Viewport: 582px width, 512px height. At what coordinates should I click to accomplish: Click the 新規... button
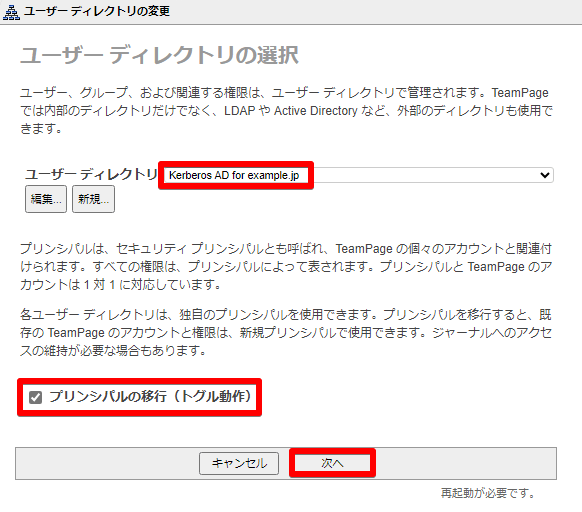(x=93, y=199)
